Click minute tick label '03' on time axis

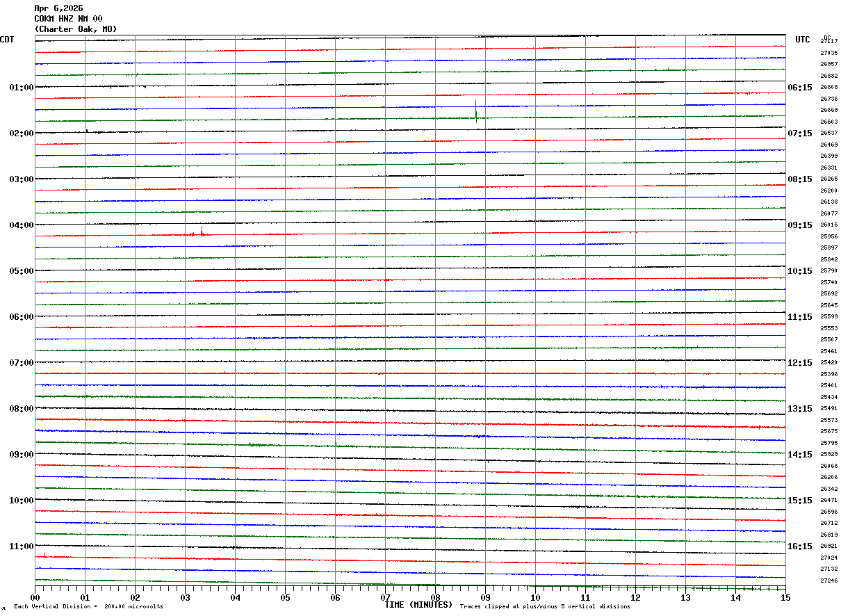point(185,597)
